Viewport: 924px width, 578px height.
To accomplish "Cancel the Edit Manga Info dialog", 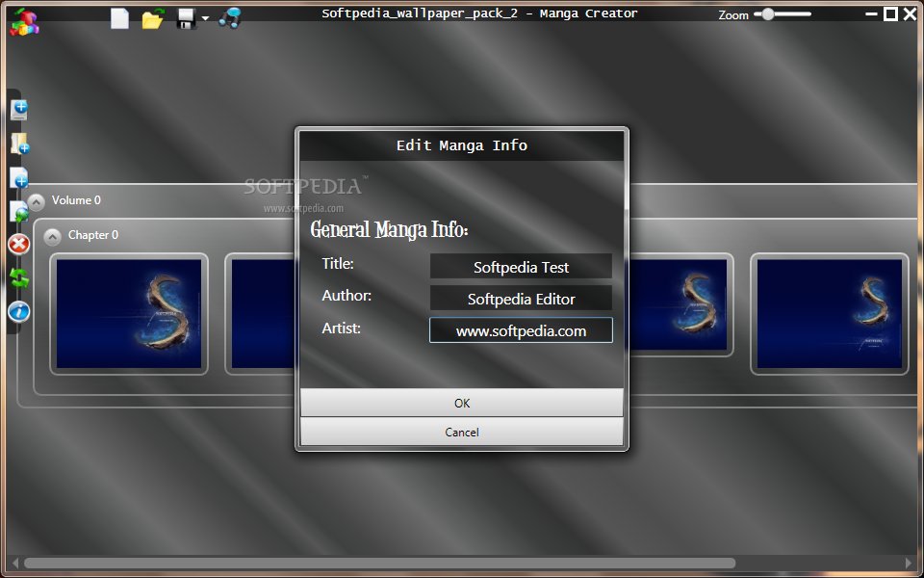I will pos(462,432).
